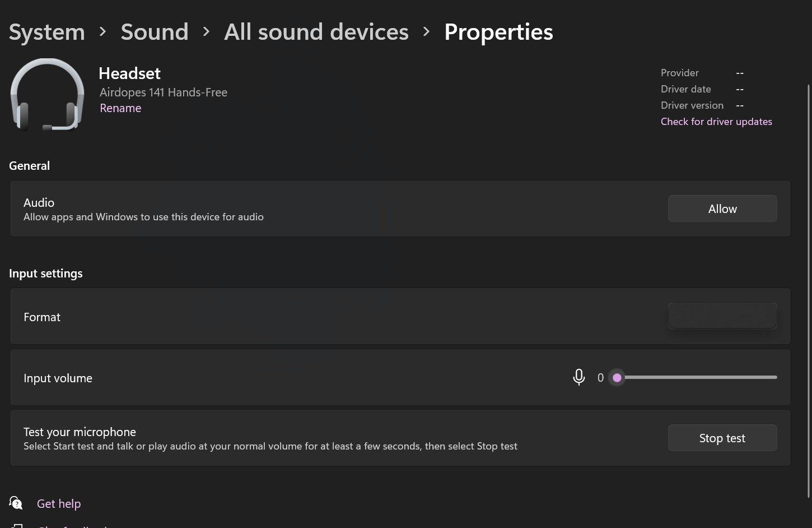
Task: Rename the Headset device
Action: pyautogui.click(x=120, y=108)
